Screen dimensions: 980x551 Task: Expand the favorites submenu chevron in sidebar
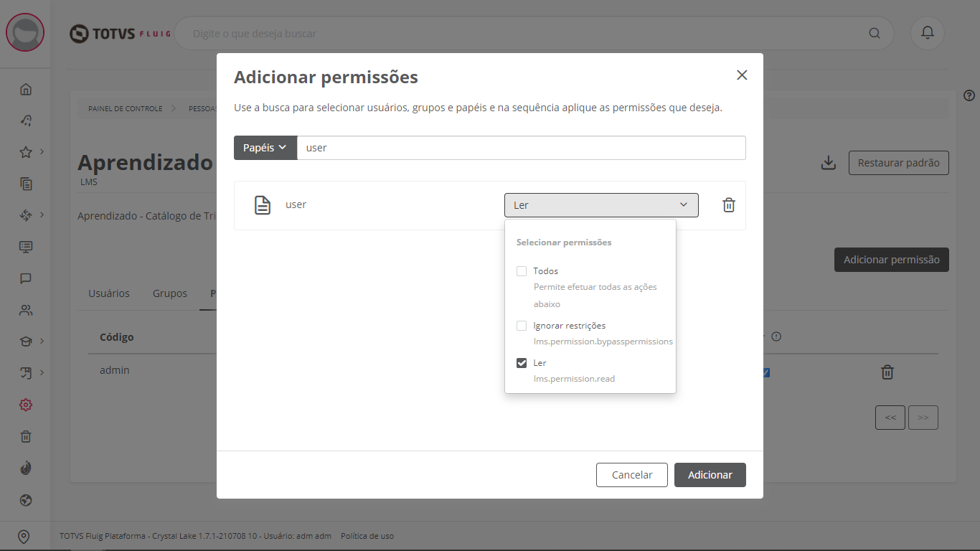tap(42, 151)
